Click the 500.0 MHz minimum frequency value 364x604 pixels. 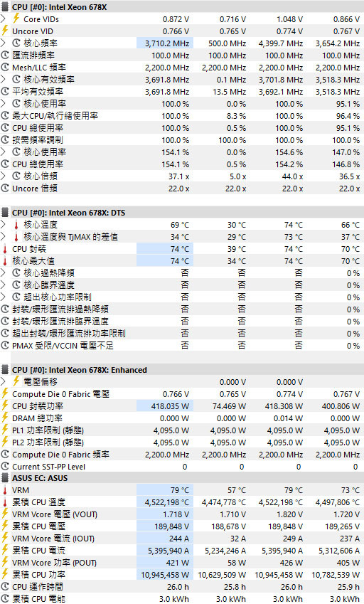pos(227,43)
